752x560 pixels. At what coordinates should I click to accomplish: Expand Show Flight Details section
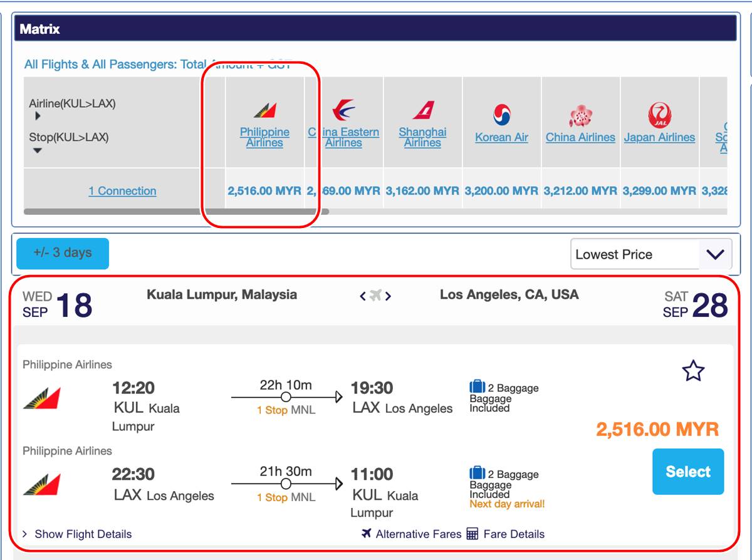click(77, 534)
